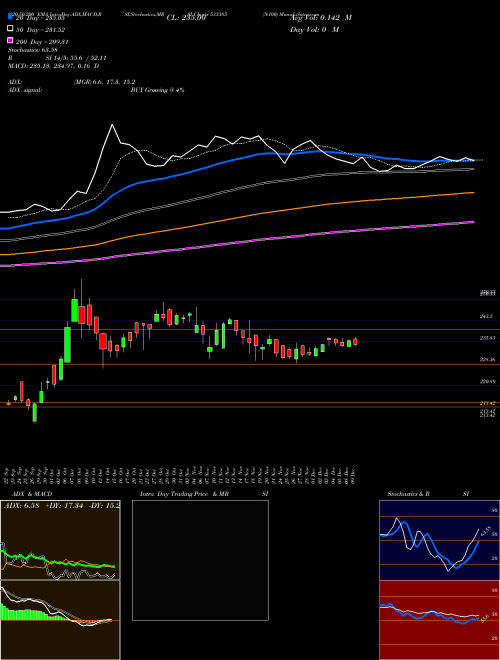Click the 'MACD: 233.13, 234.97, 0.16 D' readout
Screen dimensions: 500x660
point(53,66)
